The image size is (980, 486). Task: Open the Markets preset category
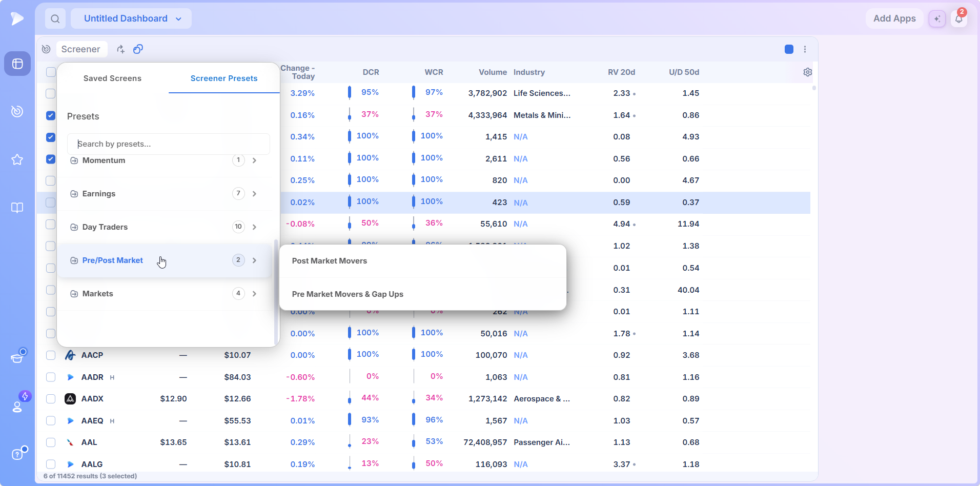tap(164, 294)
